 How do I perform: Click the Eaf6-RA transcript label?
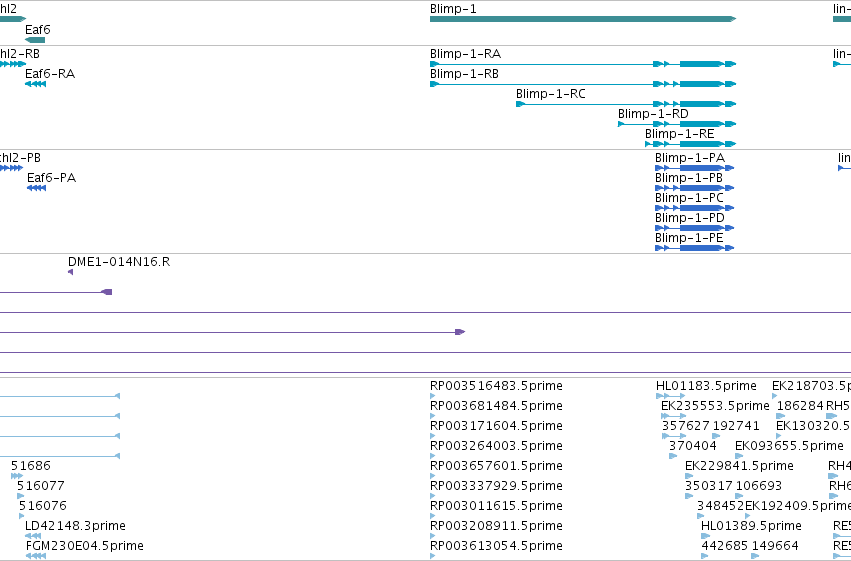(50, 74)
